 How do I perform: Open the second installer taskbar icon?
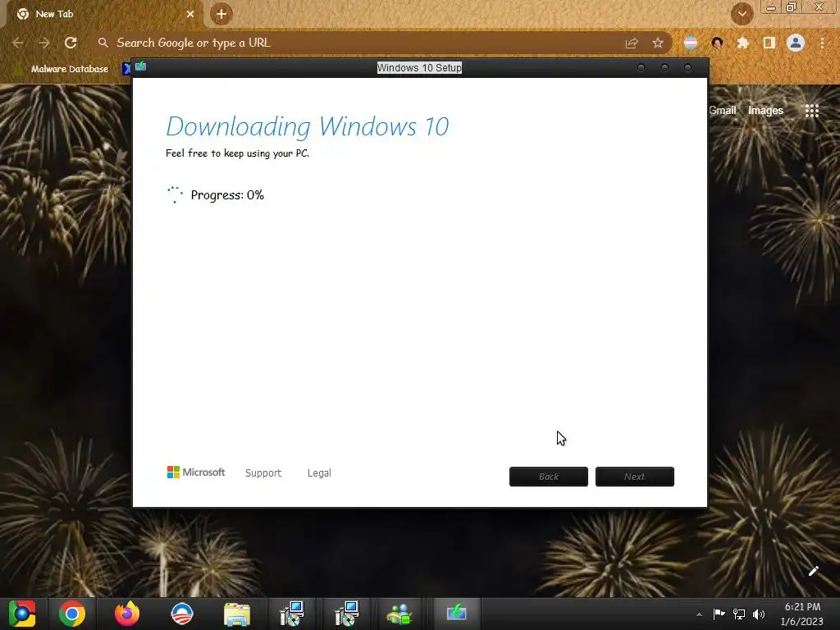[347, 614]
